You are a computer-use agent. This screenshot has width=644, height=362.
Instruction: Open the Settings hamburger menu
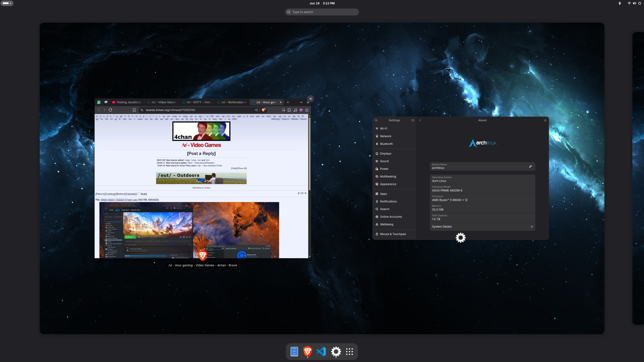click(x=413, y=120)
